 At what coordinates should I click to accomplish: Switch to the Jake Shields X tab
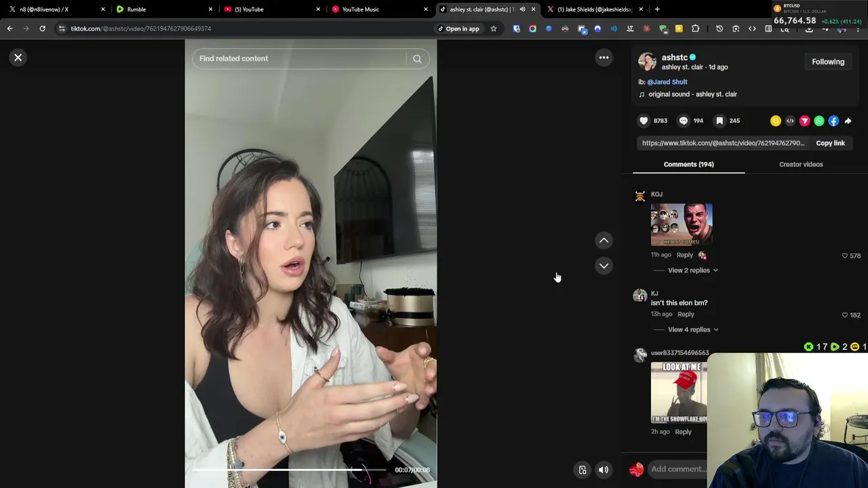tap(595, 9)
